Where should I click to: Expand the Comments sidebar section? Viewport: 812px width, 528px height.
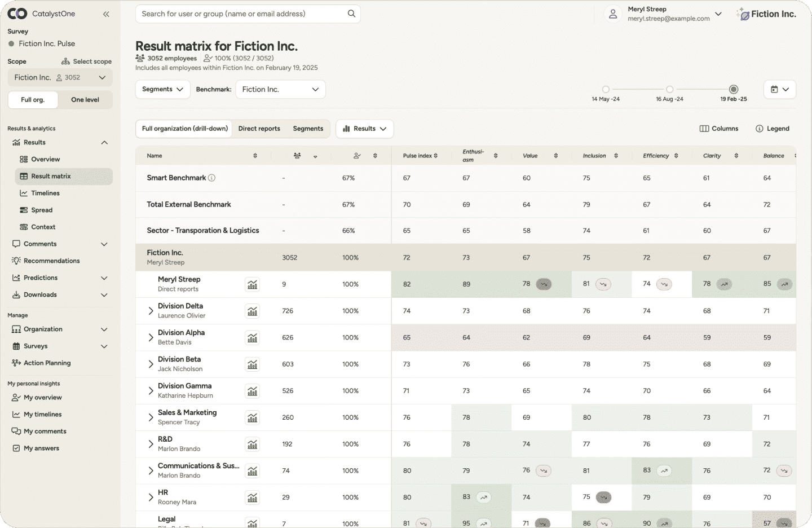coord(104,244)
